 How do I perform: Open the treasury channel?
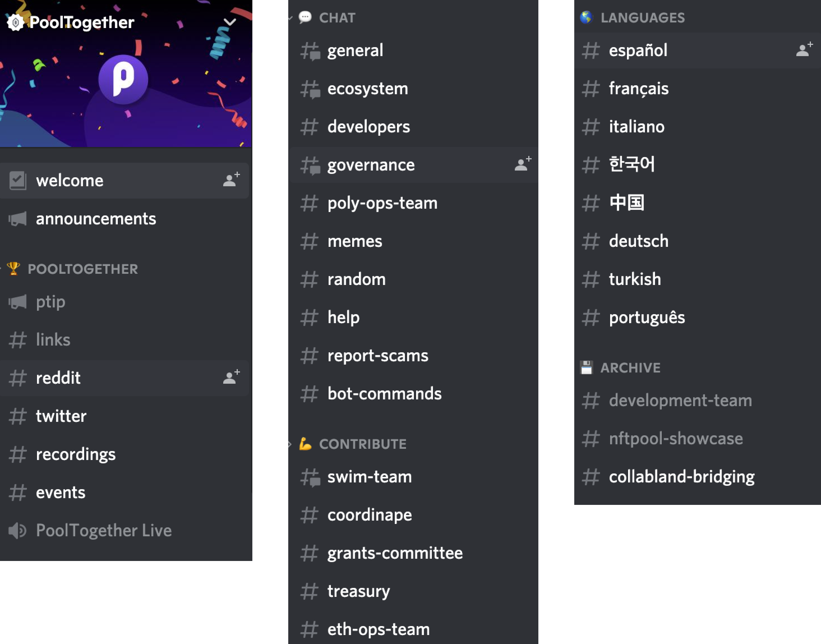414,591
